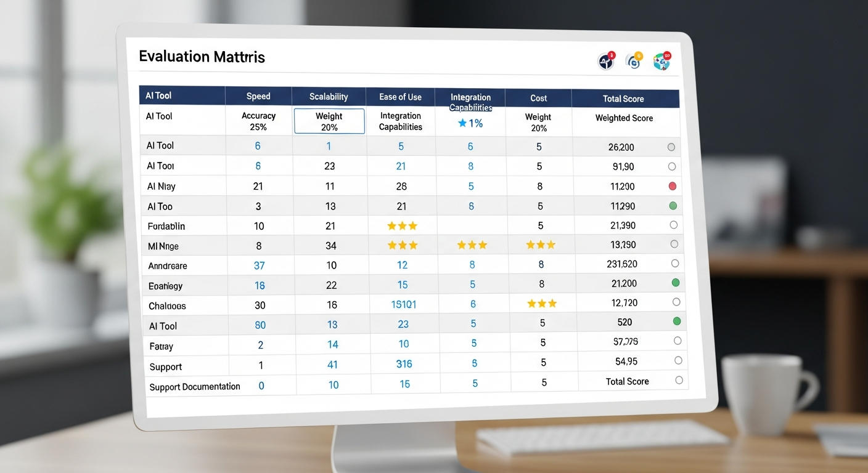Toggle the green circle in AI Too row
This screenshot has width=868, height=473.
point(673,205)
